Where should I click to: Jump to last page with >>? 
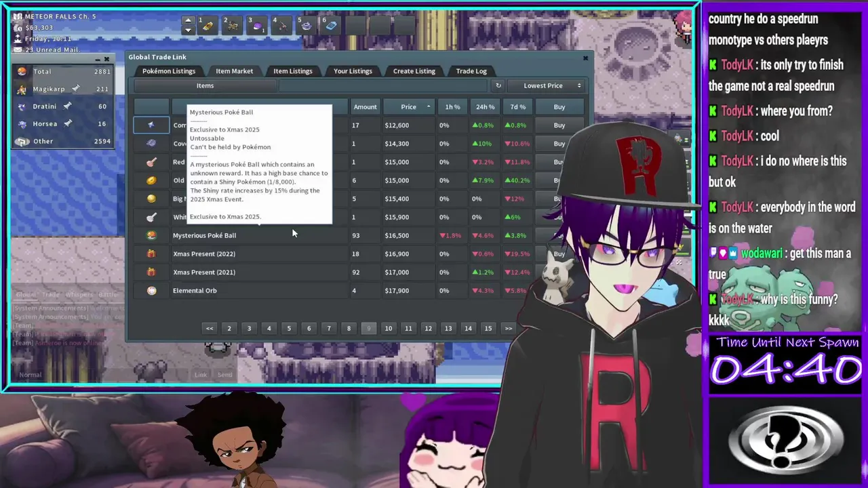508,329
